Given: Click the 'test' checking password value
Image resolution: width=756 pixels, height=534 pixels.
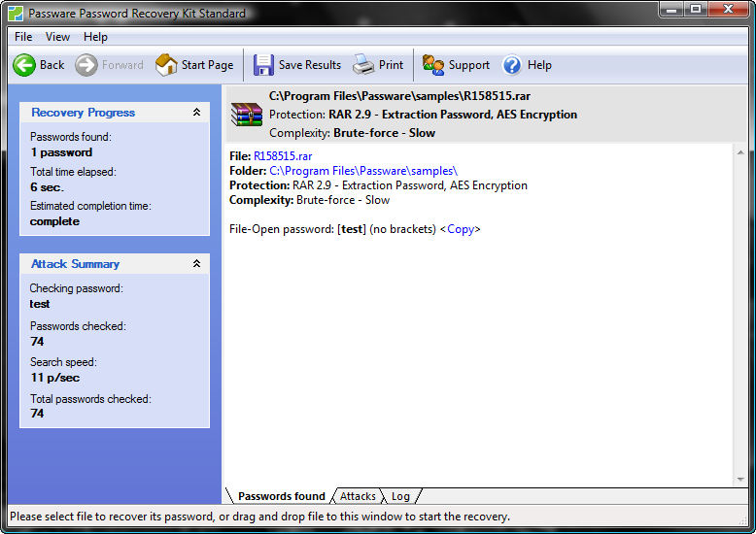Looking at the screenshot, I should pos(40,304).
